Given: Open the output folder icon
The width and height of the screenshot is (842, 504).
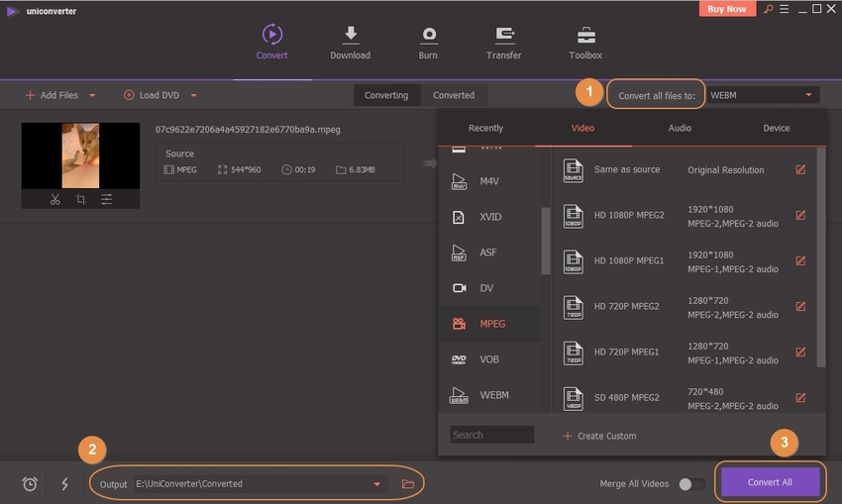Looking at the screenshot, I should 407,484.
